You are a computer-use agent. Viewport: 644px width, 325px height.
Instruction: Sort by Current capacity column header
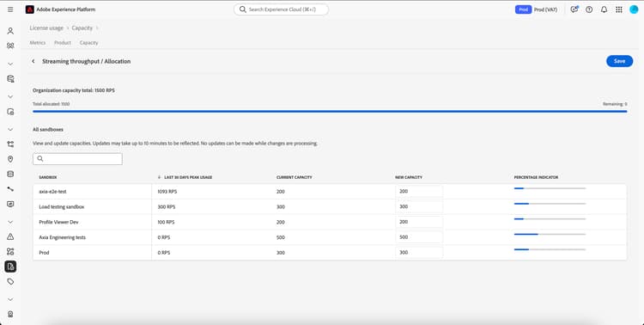pyautogui.click(x=294, y=177)
